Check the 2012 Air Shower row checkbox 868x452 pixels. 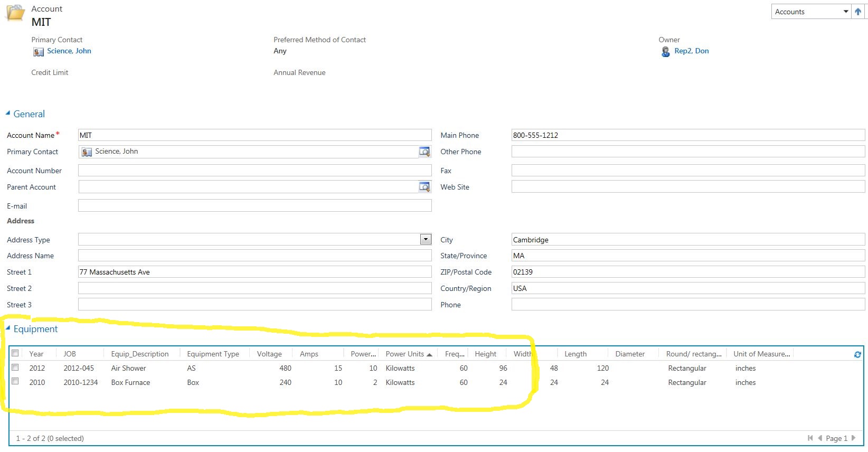tap(15, 368)
